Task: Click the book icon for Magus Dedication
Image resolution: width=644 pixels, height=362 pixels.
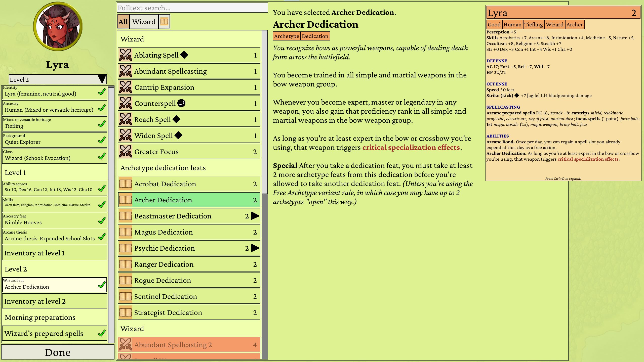Action: 125,232
